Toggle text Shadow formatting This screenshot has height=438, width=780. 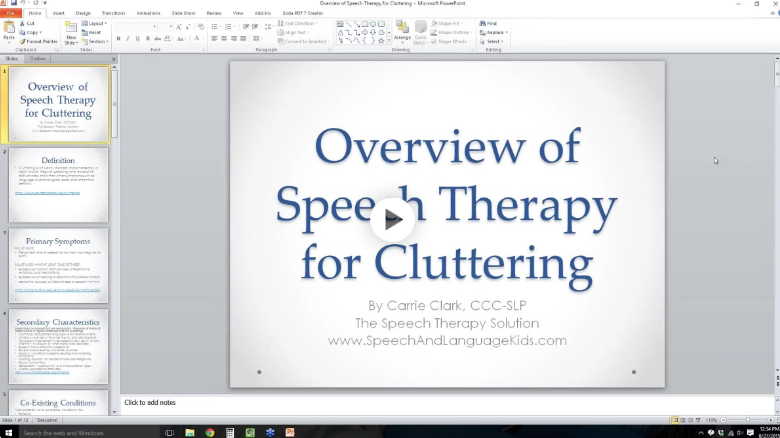[x=148, y=38]
